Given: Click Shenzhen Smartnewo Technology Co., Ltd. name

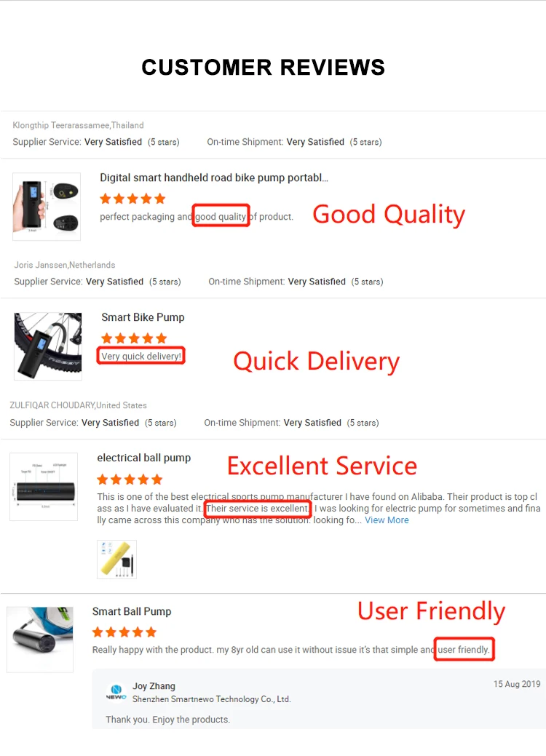Looking at the screenshot, I should click(x=212, y=699).
